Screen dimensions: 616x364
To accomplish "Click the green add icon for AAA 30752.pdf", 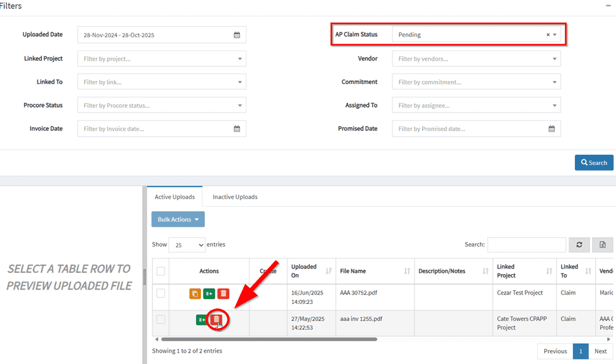I will tap(209, 294).
